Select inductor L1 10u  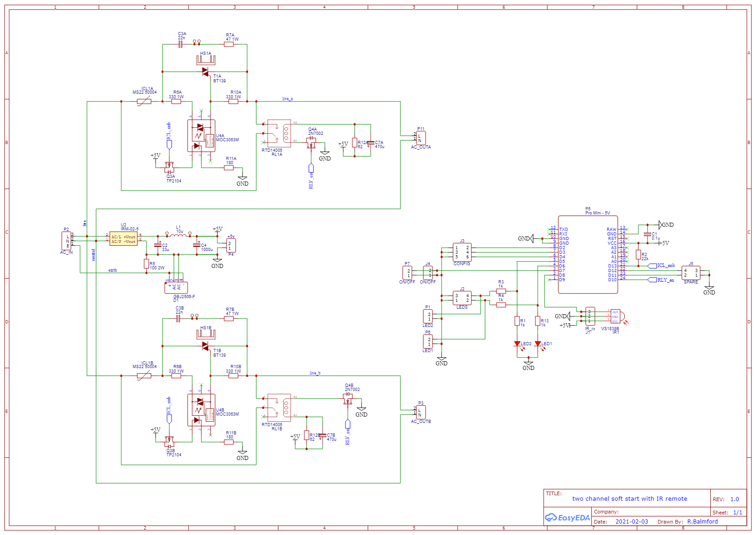(x=178, y=235)
